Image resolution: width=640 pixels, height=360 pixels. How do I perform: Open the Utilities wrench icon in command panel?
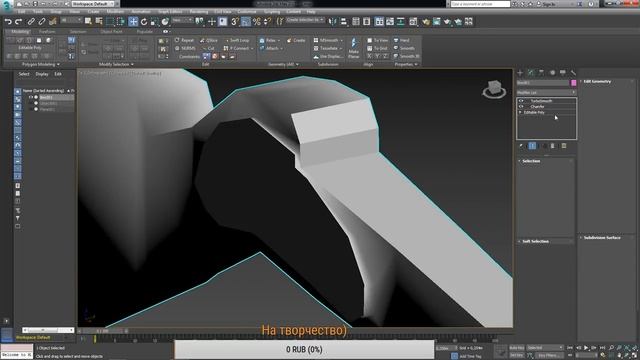coord(573,73)
